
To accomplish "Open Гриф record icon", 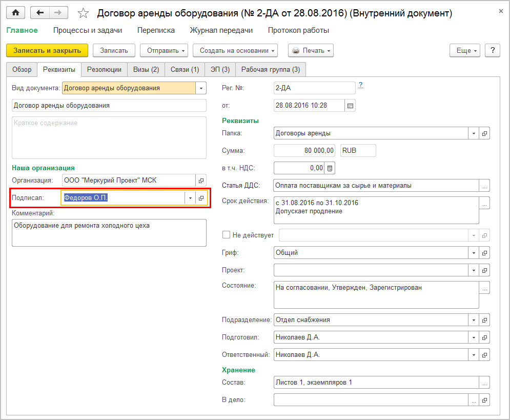I will 484,253.
